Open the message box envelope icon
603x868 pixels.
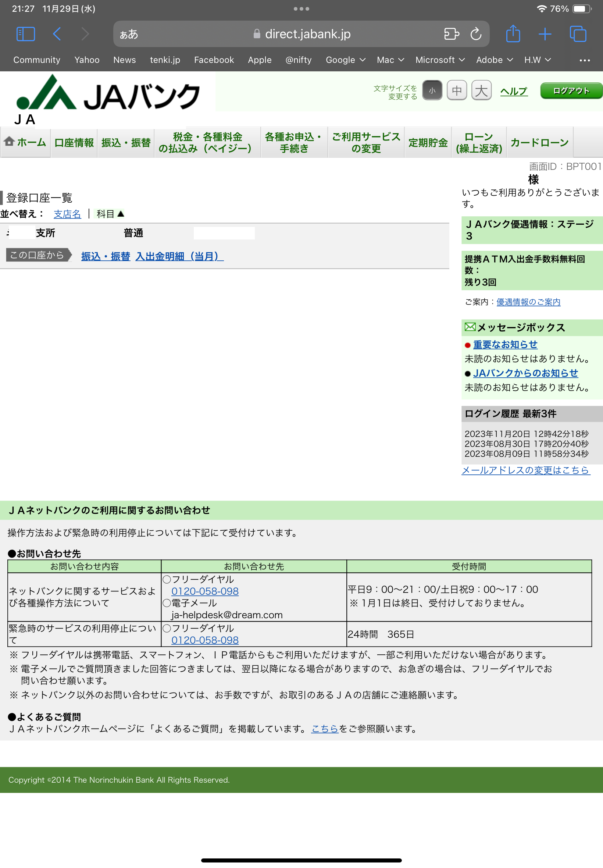click(x=470, y=327)
